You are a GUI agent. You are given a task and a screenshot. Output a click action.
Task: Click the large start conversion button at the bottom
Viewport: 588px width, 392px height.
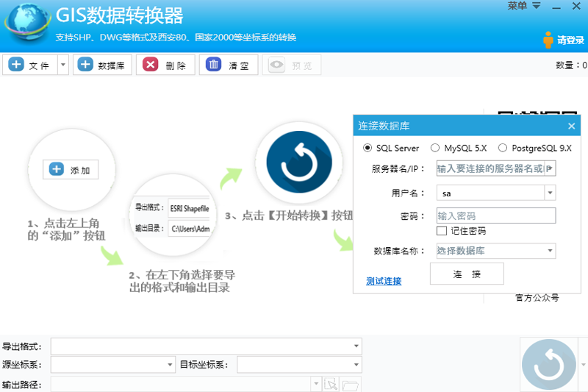click(548, 364)
